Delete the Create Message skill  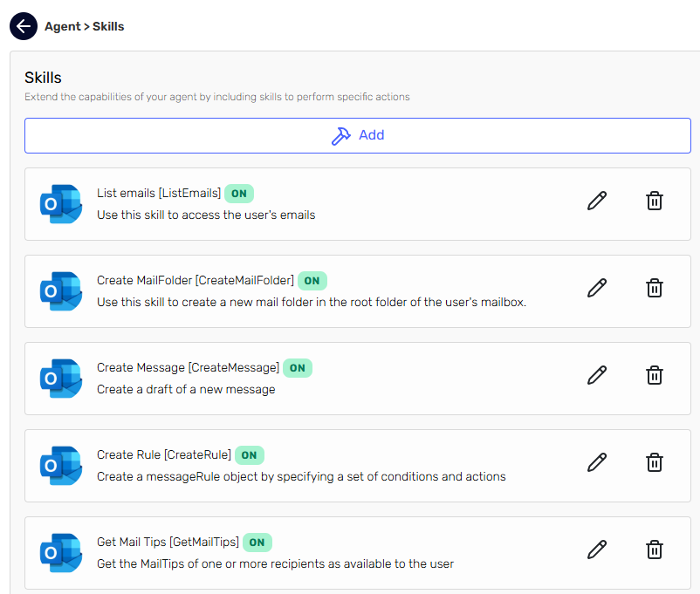tap(654, 375)
